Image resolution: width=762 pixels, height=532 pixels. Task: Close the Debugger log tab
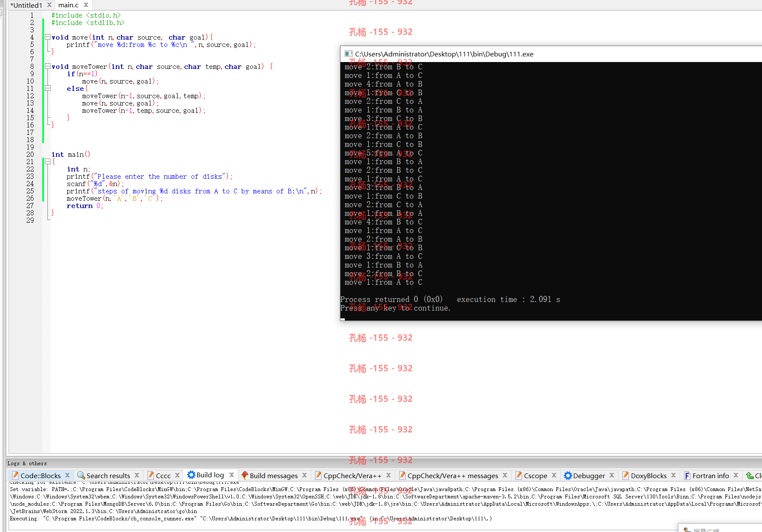(x=612, y=475)
